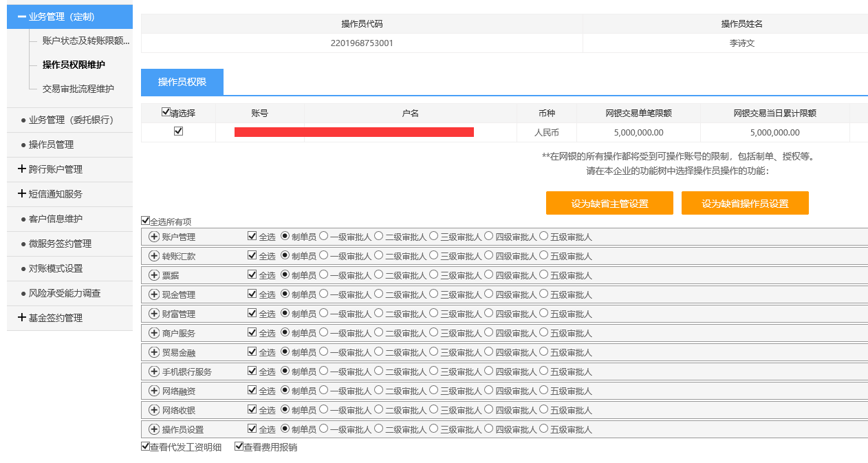Click the plus icon next to 操作员设置

[x=154, y=429]
